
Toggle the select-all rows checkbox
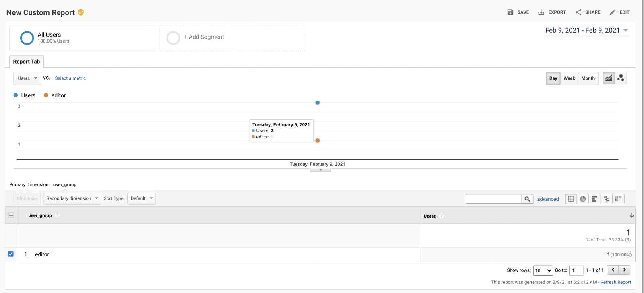click(11, 215)
